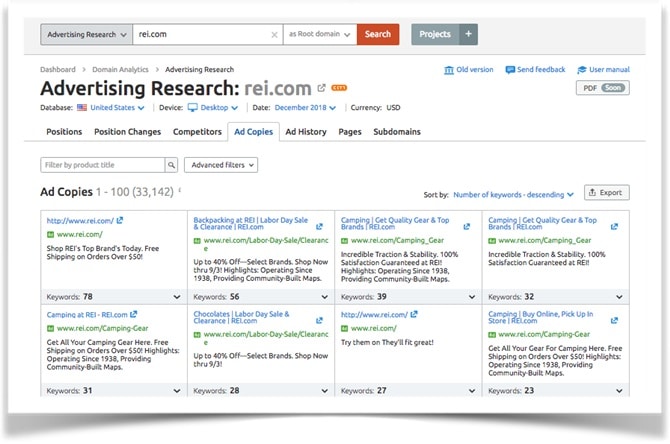The width and height of the screenshot is (670, 444).
Task: Select the Ad Copies tab
Action: [253, 132]
